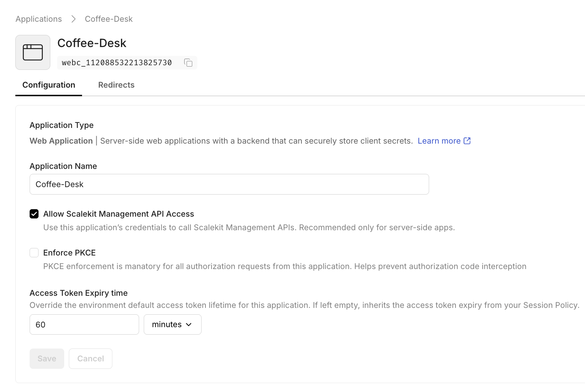Open the Learn more link
Viewport: 585px width, 392px height.
click(439, 141)
